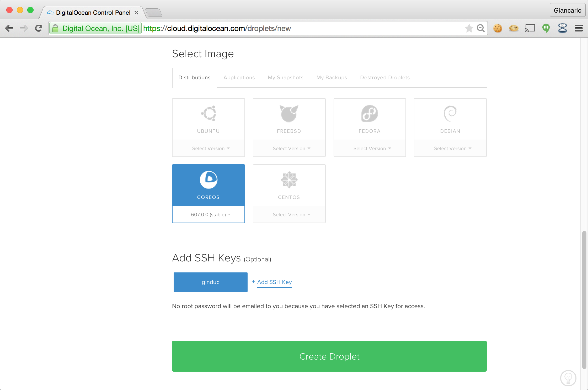Open a new browser tab

pyautogui.click(x=154, y=13)
